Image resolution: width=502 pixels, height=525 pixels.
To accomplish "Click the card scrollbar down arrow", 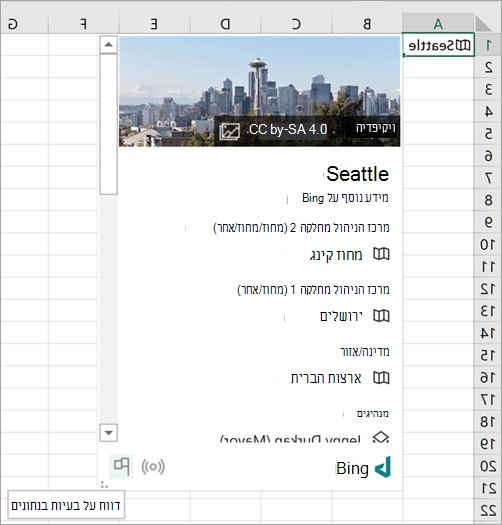I will click(x=109, y=433).
